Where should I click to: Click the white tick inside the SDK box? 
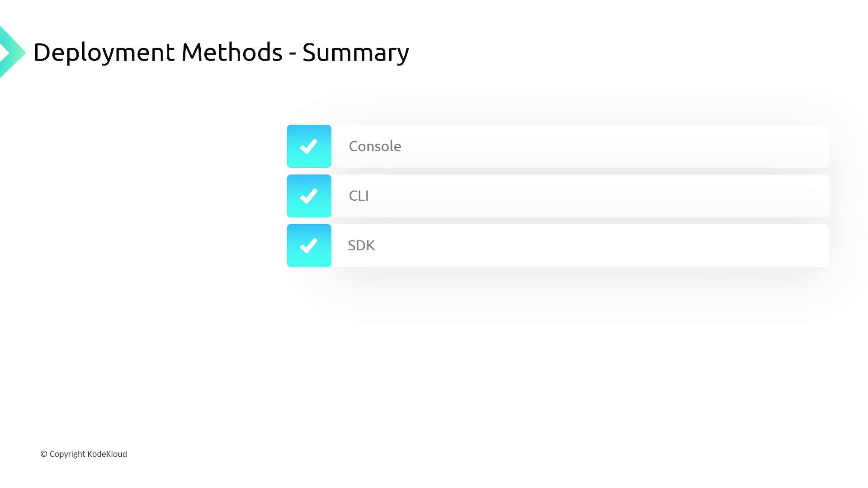pos(309,246)
